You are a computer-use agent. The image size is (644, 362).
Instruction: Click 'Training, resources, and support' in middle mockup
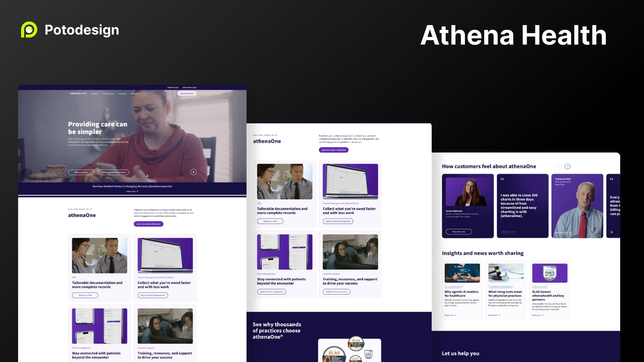[350, 281]
